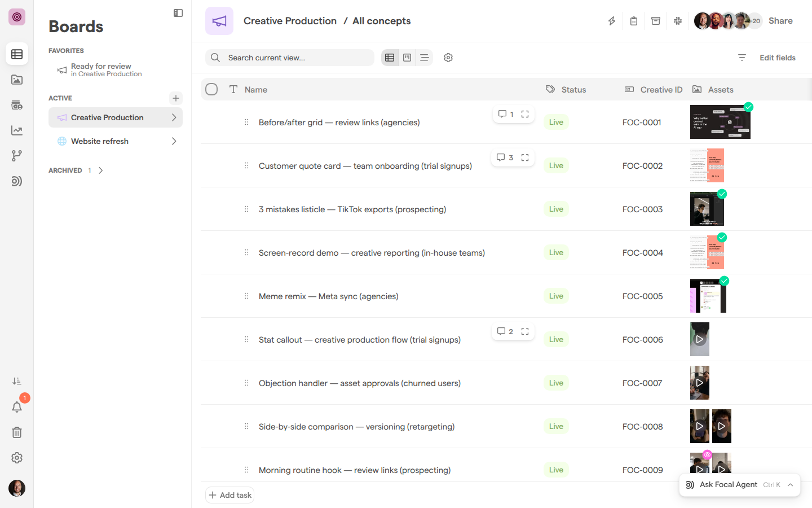Expand the Creative Production board chevron
This screenshot has width=812, height=508.
click(174, 117)
